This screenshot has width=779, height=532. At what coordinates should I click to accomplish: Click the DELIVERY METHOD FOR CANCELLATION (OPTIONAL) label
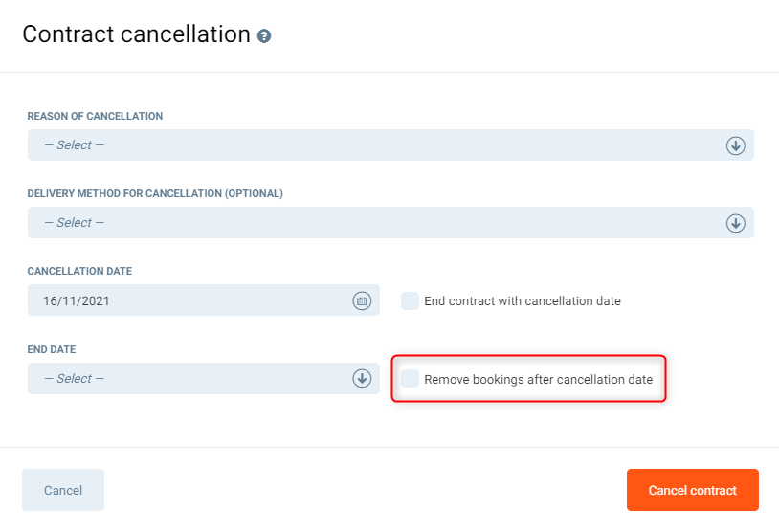[155, 193]
